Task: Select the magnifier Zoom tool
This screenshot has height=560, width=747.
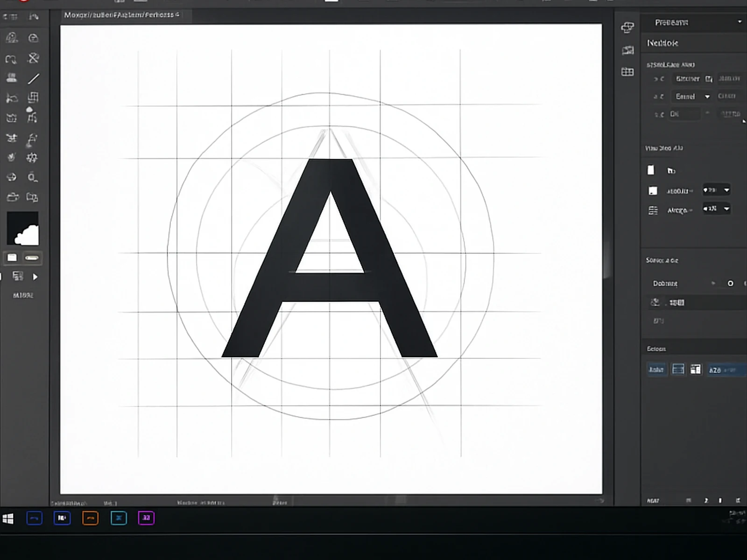Action: tap(32, 177)
